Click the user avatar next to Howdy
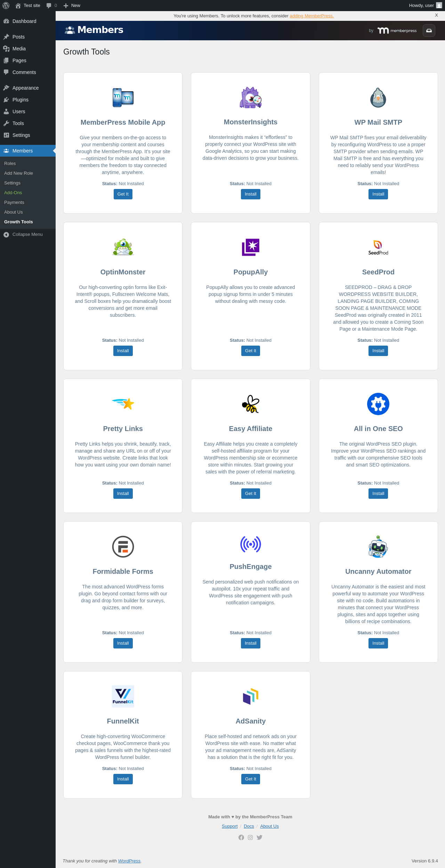The width and height of the screenshot is (445, 868). click(x=439, y=6)
